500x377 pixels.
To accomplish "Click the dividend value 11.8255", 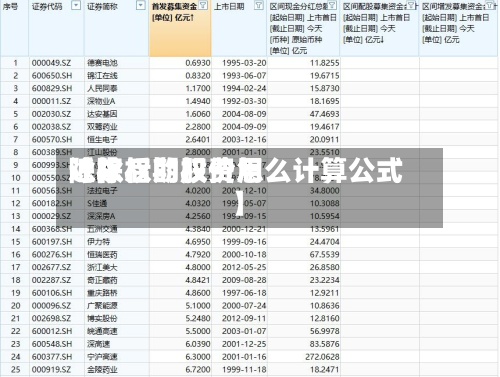I will tap(325, 63).
